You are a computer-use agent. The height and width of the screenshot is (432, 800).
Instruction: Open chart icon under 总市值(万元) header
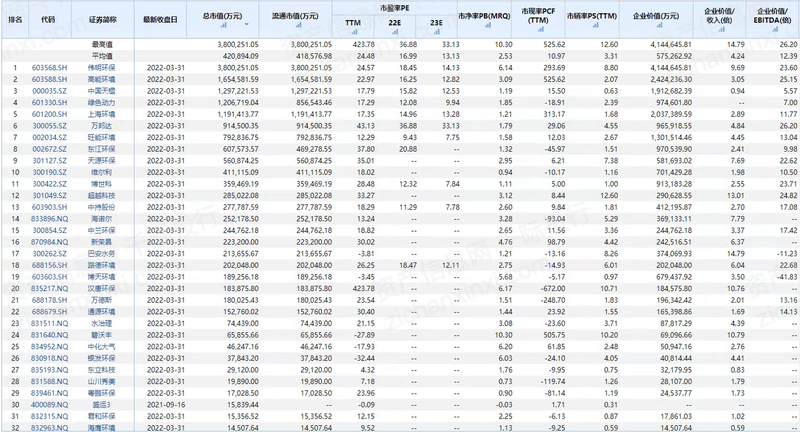[x=223, y=24]
